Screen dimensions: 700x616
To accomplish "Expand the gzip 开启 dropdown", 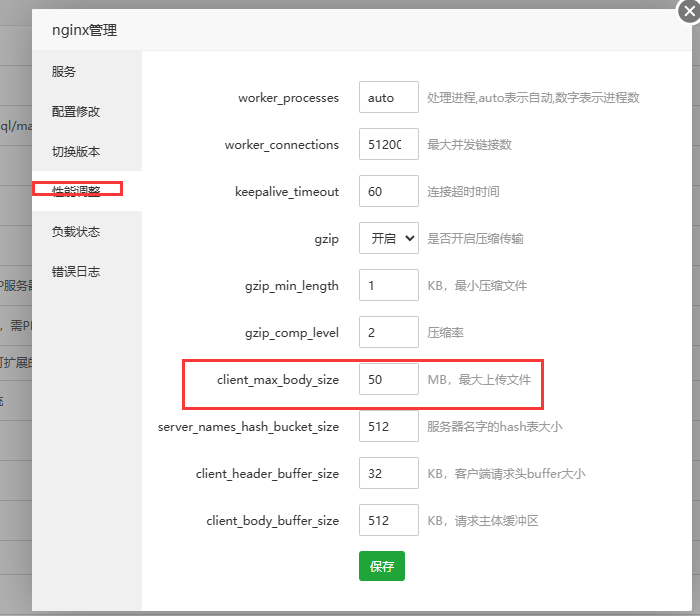I will pyautogui.click(x=389, y=238).
